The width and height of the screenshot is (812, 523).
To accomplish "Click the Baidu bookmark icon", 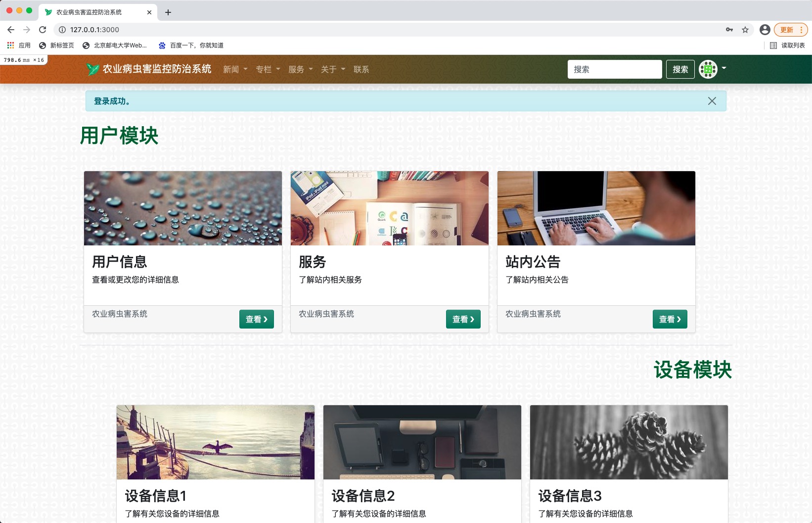I will [161, 45].
